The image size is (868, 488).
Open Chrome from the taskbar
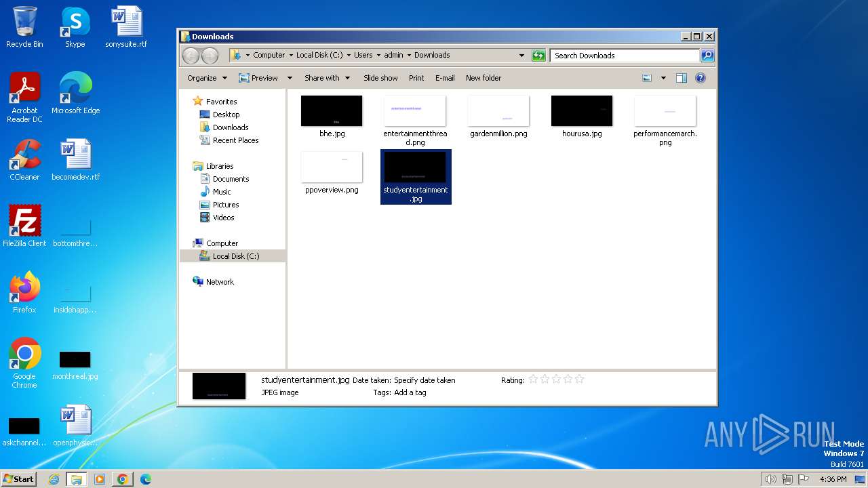(122, 479)
